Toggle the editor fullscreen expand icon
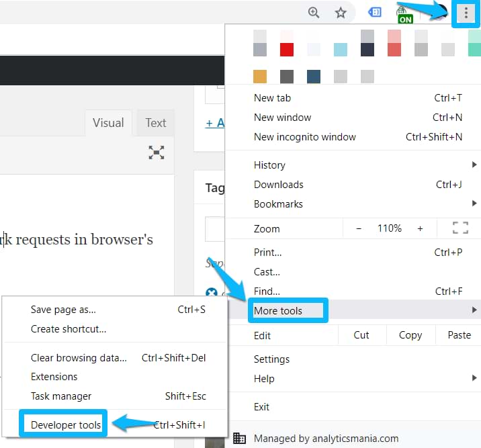481x448 pixels. point(157,152)
